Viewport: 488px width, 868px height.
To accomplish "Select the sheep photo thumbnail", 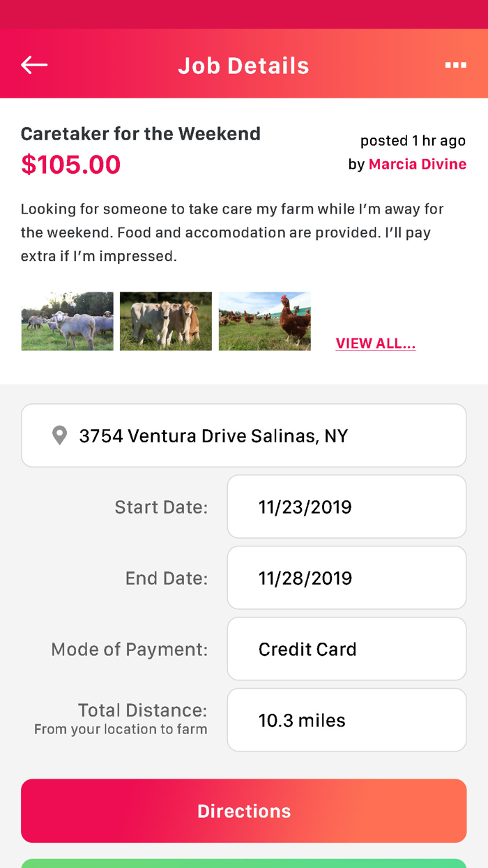I will coord(67,321).
